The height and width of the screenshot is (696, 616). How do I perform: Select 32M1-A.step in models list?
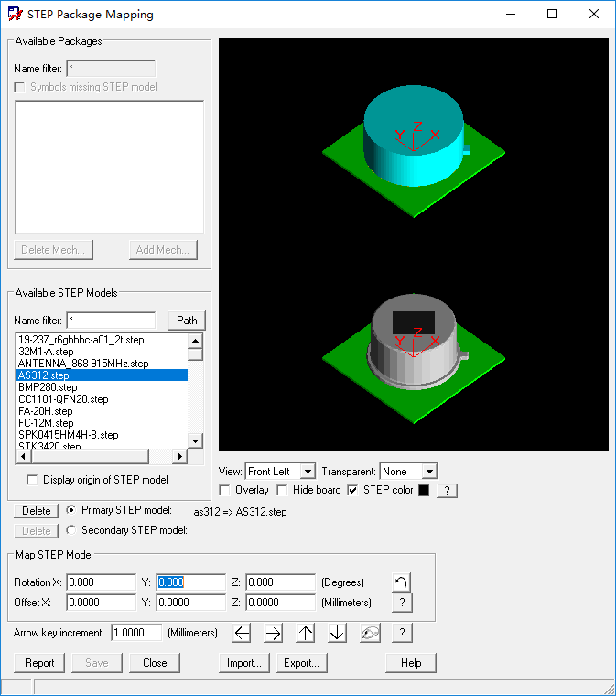(x=102, y=352)
